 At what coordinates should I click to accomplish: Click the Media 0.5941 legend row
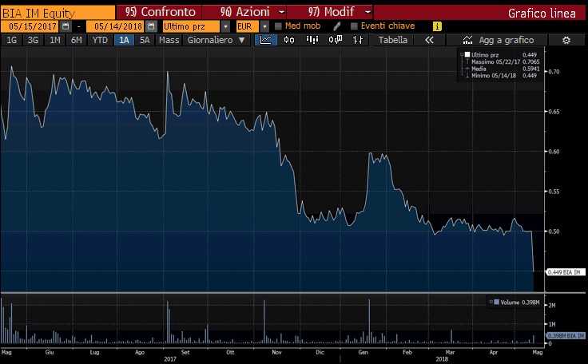click(x=503, y=69)
